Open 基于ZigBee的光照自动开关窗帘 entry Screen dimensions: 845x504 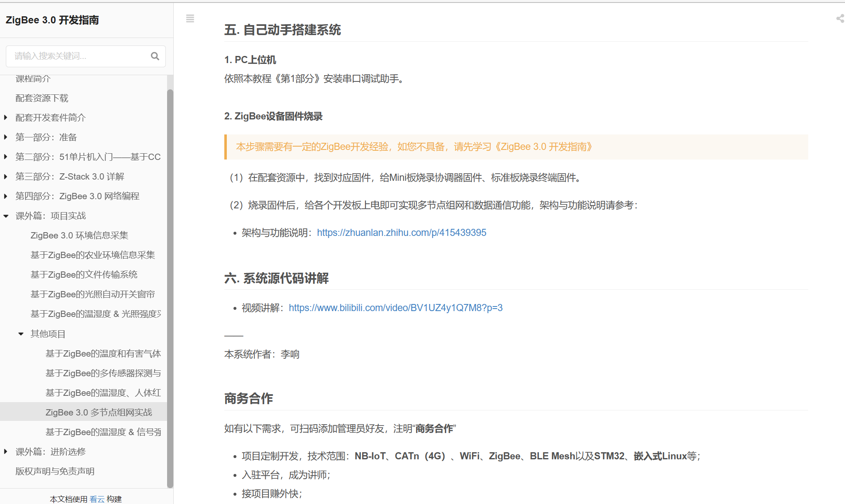[x=93, y=294]
